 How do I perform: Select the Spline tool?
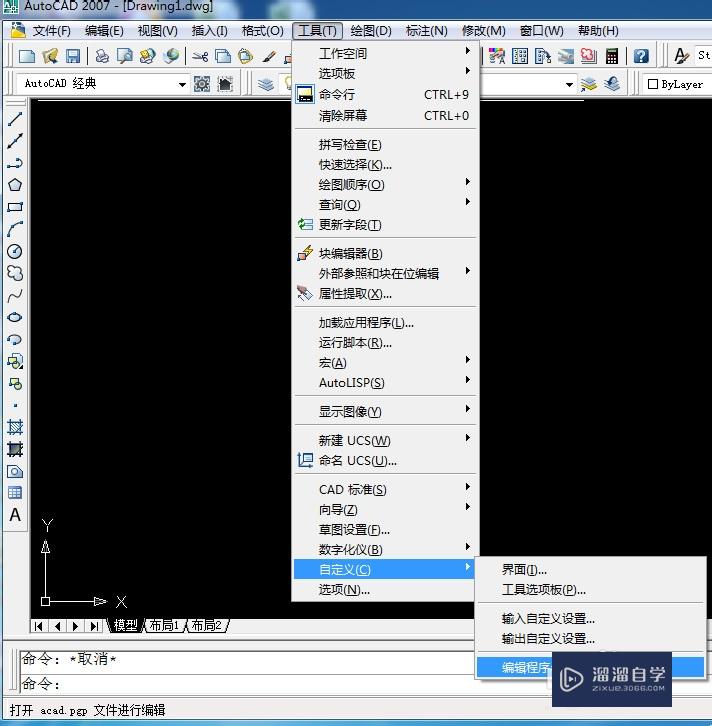click(x=15, y=295)
